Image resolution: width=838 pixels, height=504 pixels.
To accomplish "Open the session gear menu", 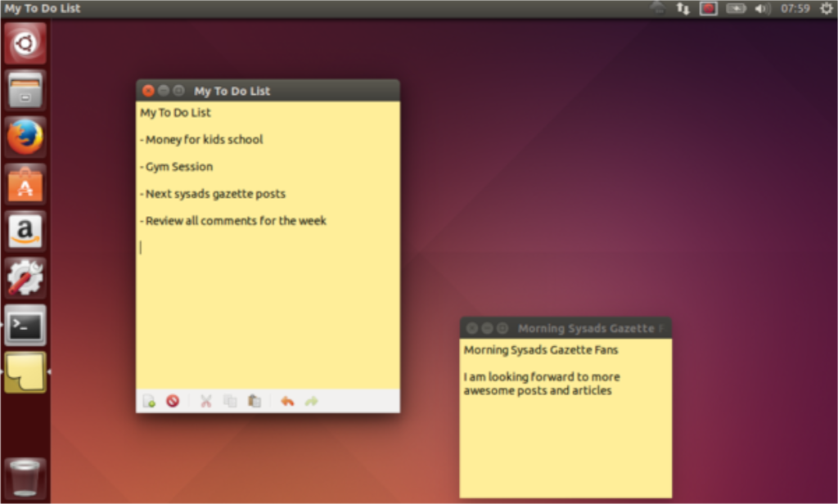I will [825, 8].
